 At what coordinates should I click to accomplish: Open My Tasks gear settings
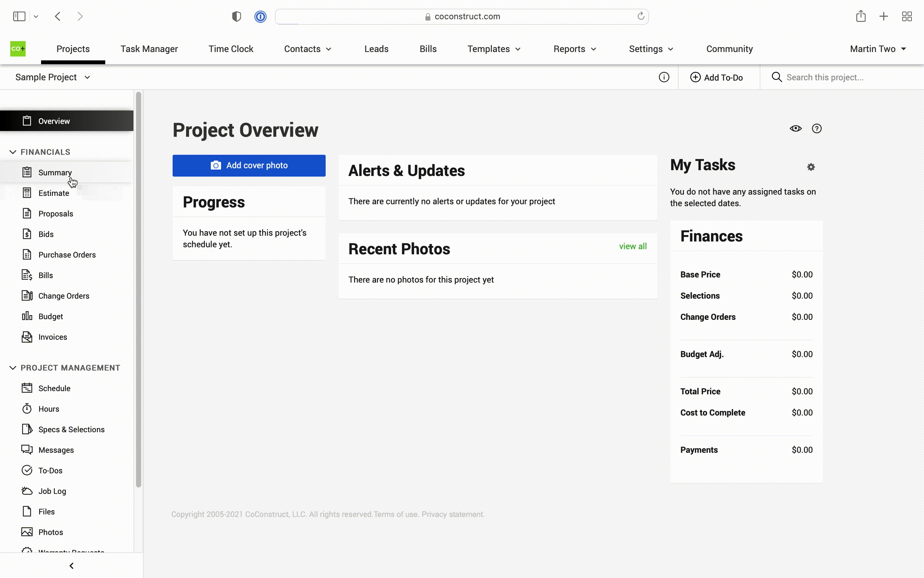coord(811,167)
